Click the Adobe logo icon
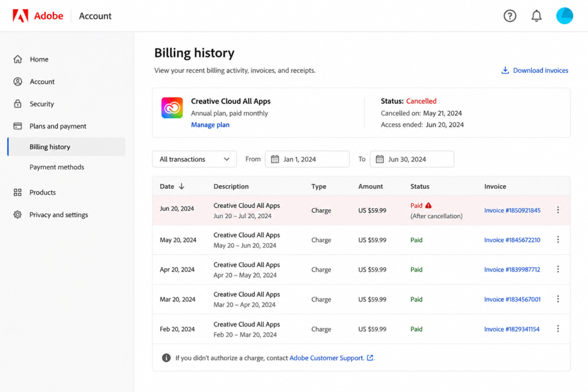The height and width of the screenshot is (392, 588). 20,15
